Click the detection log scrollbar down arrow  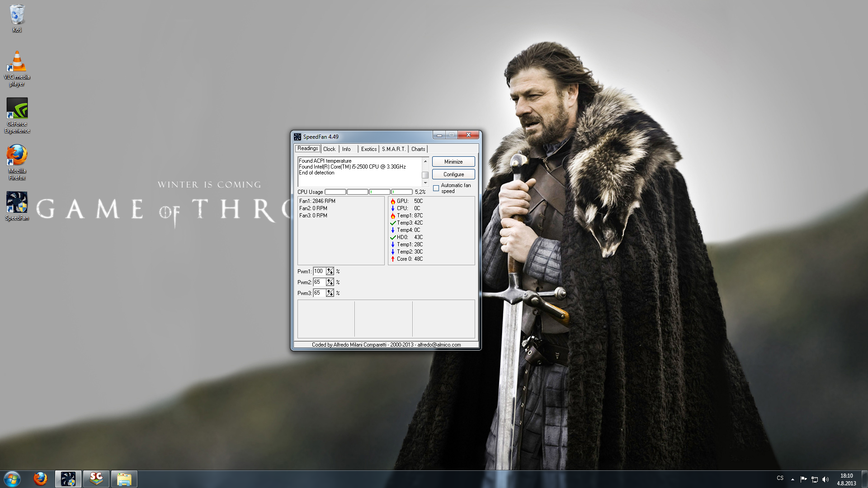(425, 183)
